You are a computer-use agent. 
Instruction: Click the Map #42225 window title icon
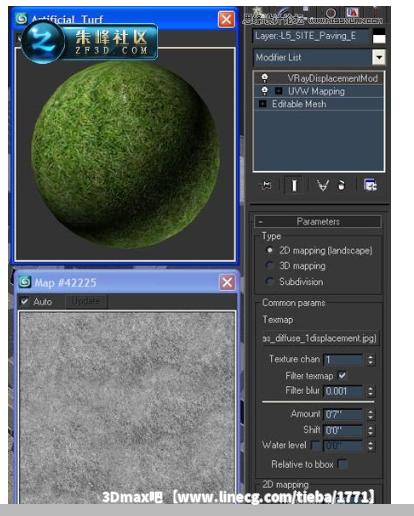coord(25,282)
